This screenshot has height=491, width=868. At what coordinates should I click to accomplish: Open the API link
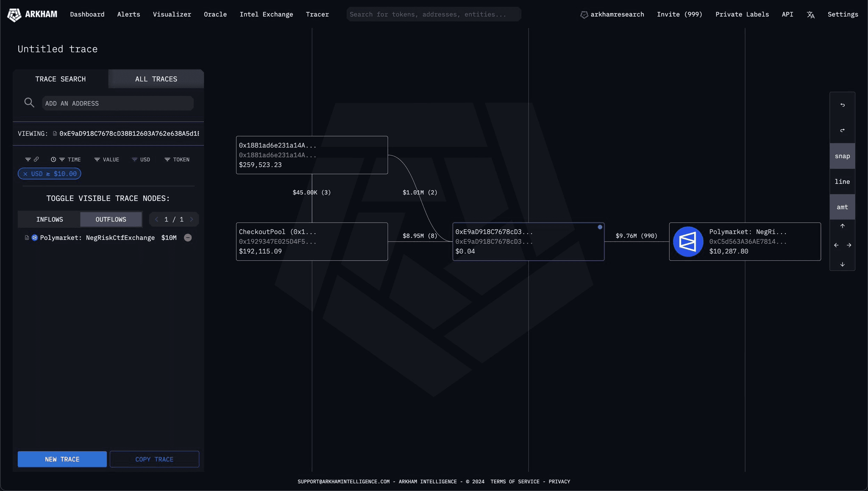(x=787, y=14)
